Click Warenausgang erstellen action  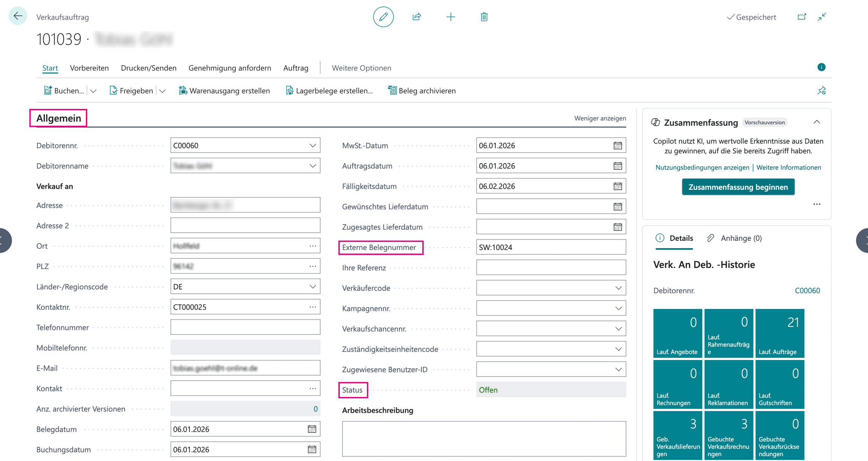pyautogui.click(x=225, y=91)
